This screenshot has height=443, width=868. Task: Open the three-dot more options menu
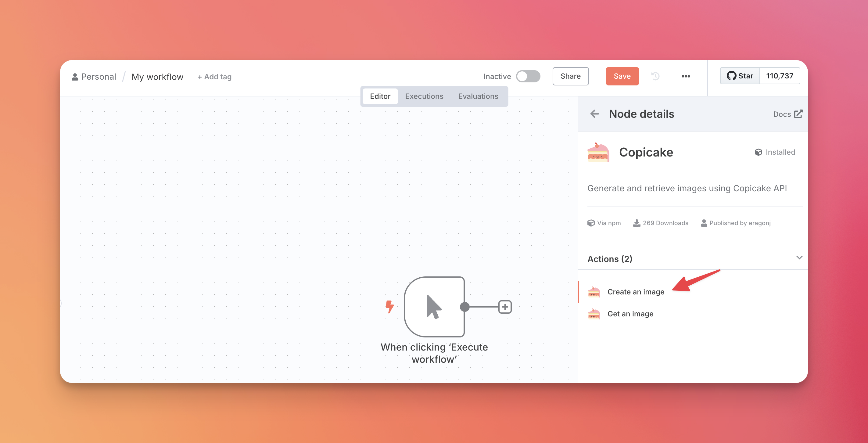click(x=686, y=76)
